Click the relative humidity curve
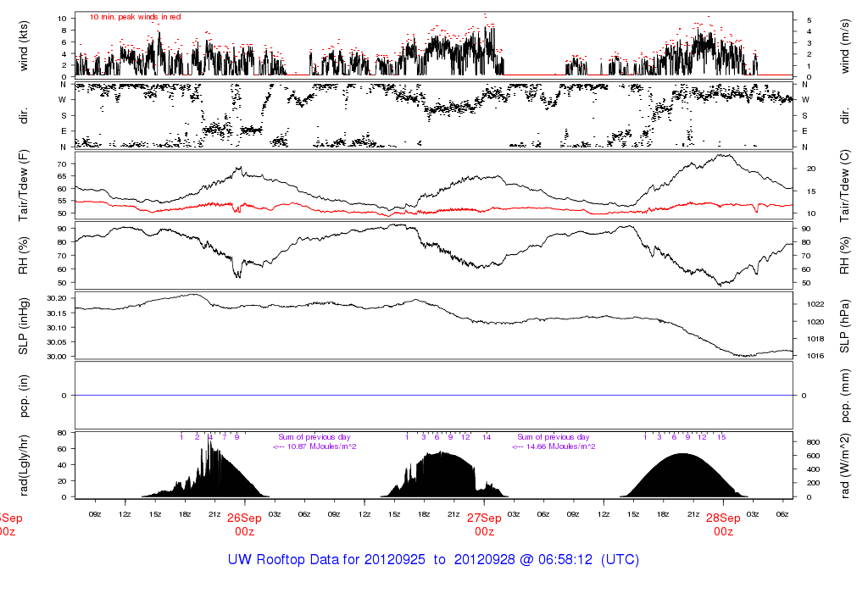Image resolution: width=868 pixels, height=593 pixels. click(x=433, y=249)
